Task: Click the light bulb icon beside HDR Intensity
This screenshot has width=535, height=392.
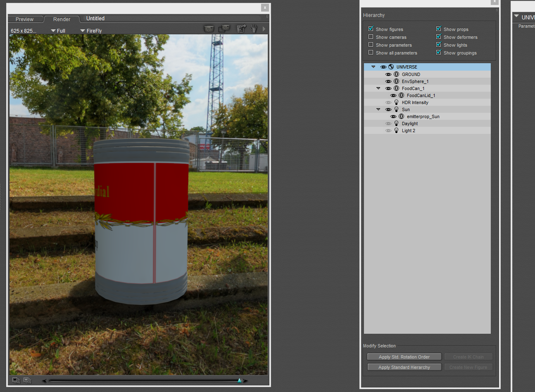Action: point(396,102)
